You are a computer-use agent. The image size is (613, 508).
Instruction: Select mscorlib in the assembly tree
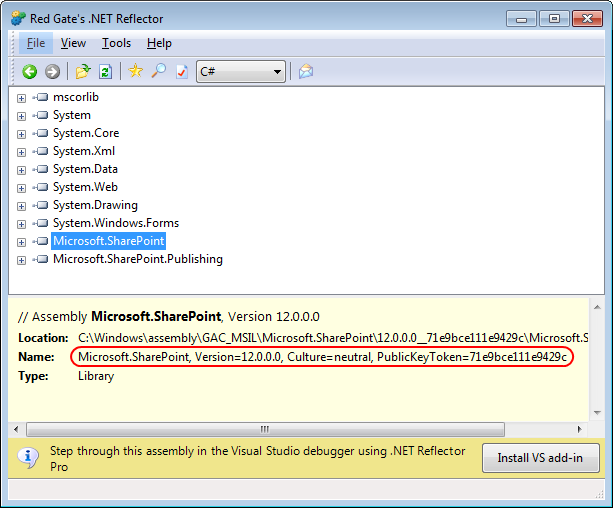(x=76, y=97)
